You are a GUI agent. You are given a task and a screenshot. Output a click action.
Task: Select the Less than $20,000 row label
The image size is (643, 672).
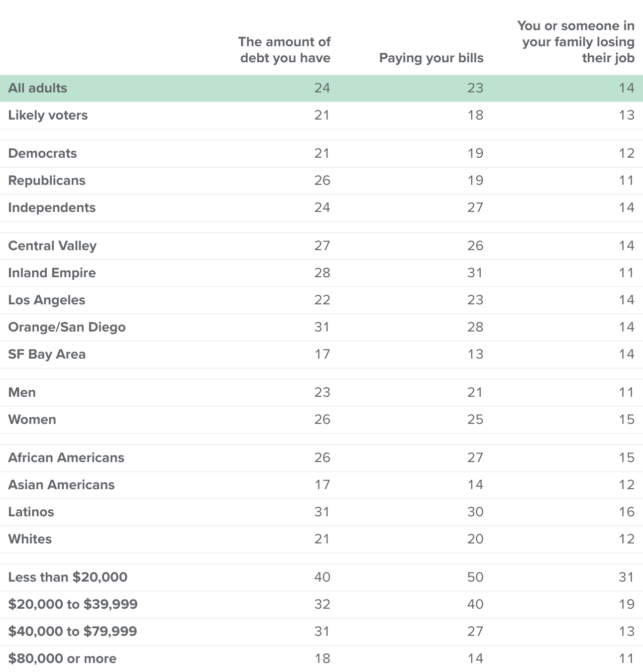tap(68, 577)
